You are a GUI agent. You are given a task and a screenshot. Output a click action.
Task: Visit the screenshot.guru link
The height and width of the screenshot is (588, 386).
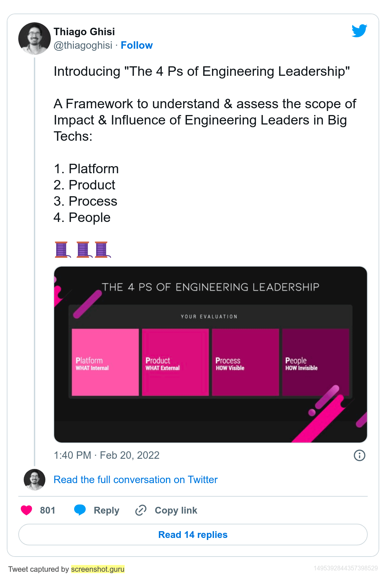click(98, 569)
